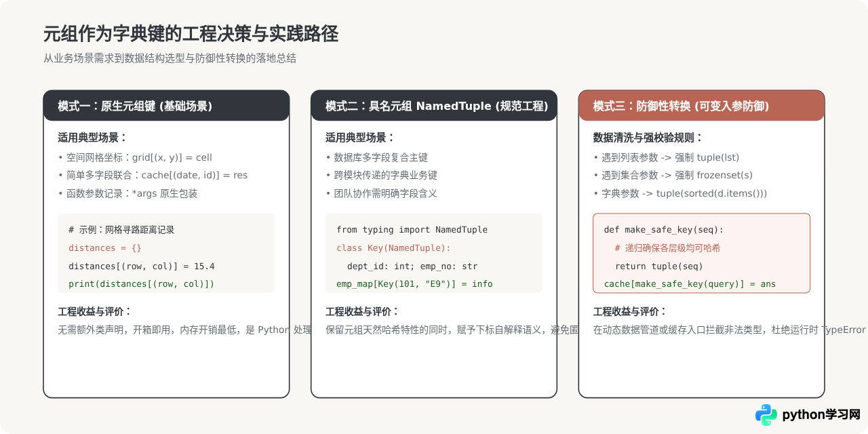This screenshot has height=434, width=868.
Task: Click code line distances[(row, col)] = 15.4
Action: click(x=142, y=266)
